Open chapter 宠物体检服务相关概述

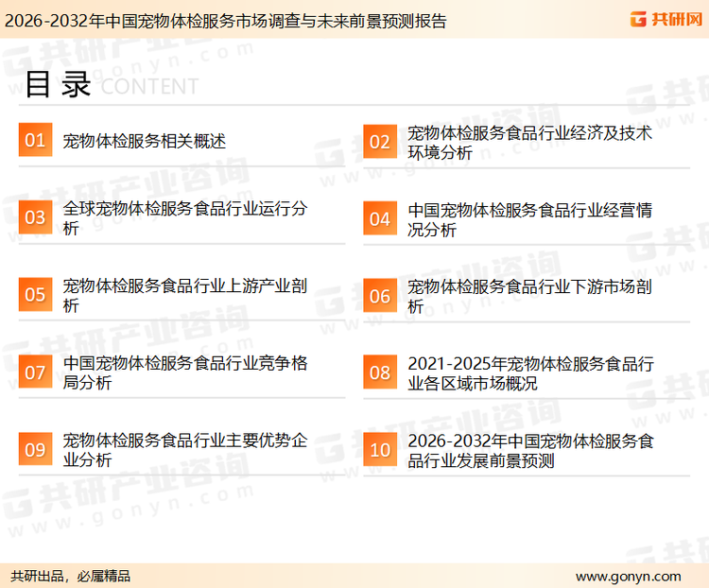coord(145,141)
